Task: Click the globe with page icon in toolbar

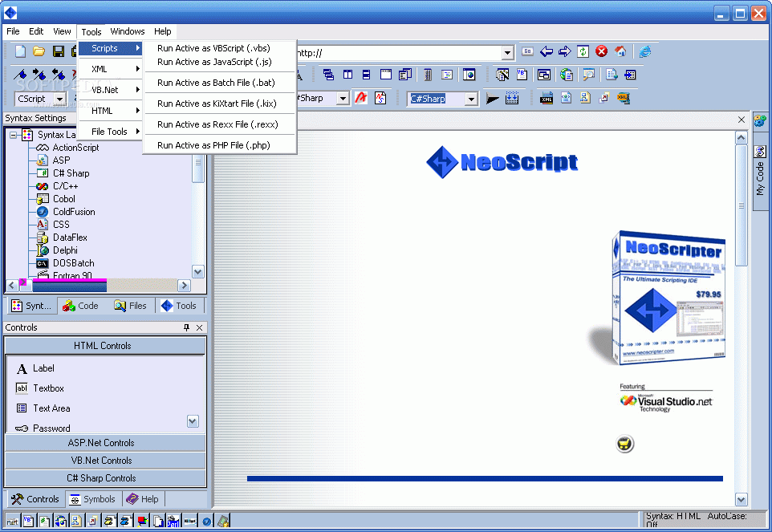Action: click(x=567, y=75)
